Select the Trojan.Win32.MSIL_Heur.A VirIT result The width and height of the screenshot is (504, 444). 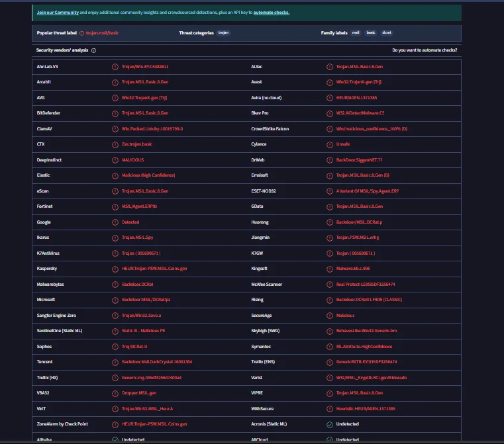pyautogui.click(x=148, y=409)
